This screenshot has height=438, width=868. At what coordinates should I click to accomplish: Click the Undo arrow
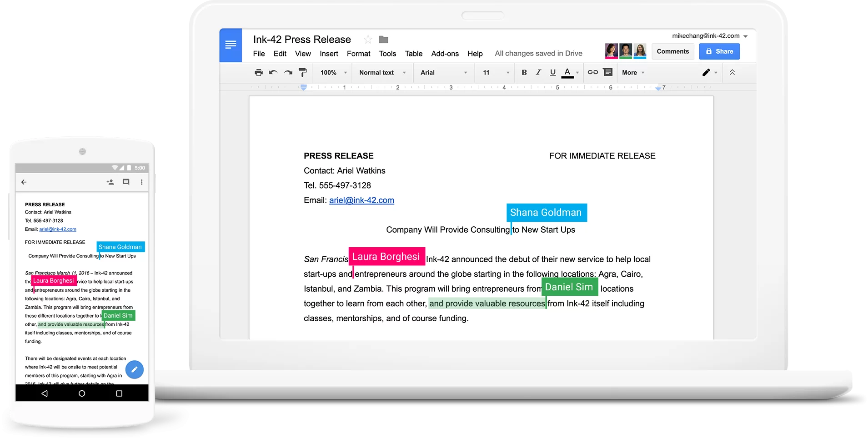[273, 73]
